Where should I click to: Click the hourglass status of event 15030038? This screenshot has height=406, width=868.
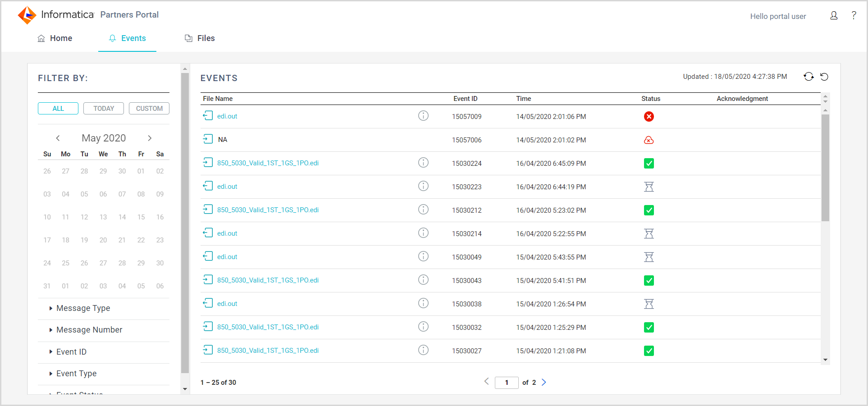tap(649, 304)
